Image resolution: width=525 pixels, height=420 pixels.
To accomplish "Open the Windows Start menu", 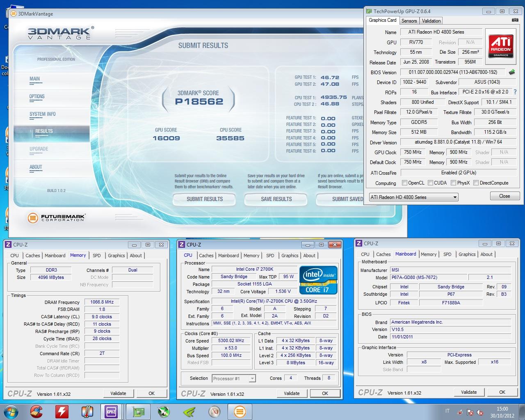I will (11, 411).
